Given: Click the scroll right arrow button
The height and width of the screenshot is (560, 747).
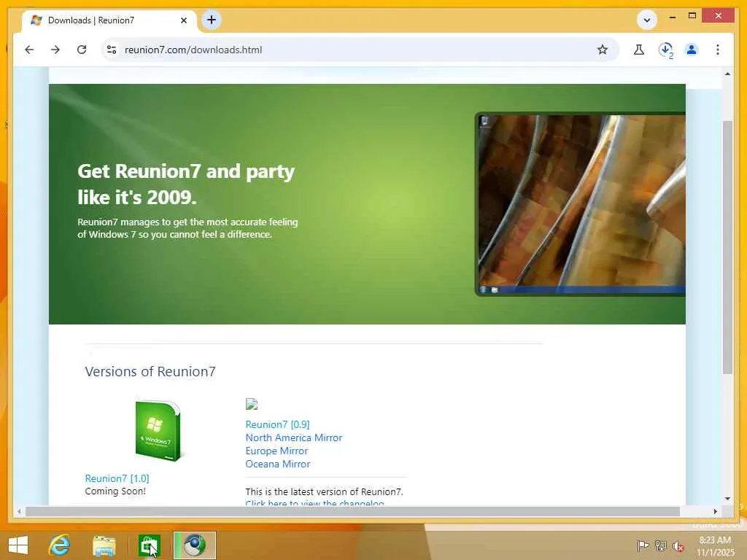Looking at the screenshot, I should [x=715, y=511].
